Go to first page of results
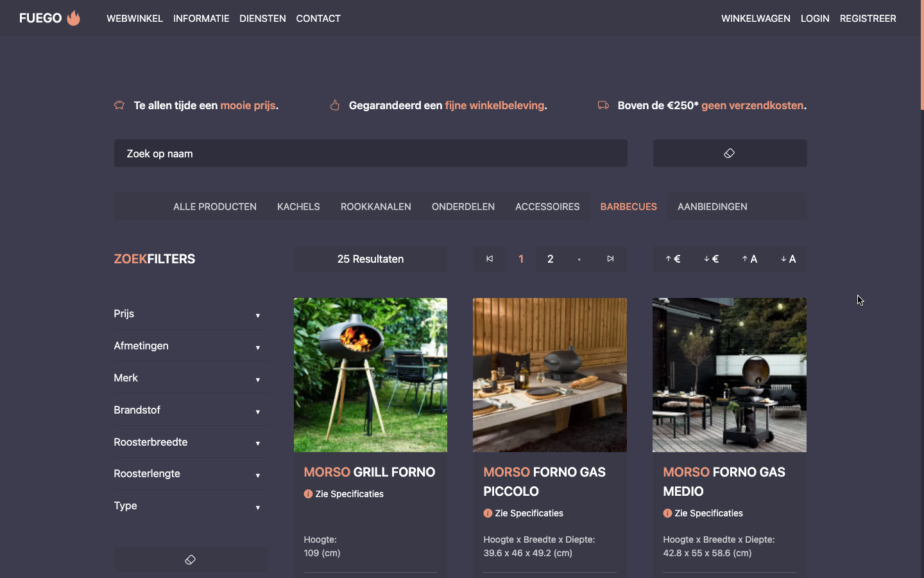 (x=490, y=259)
